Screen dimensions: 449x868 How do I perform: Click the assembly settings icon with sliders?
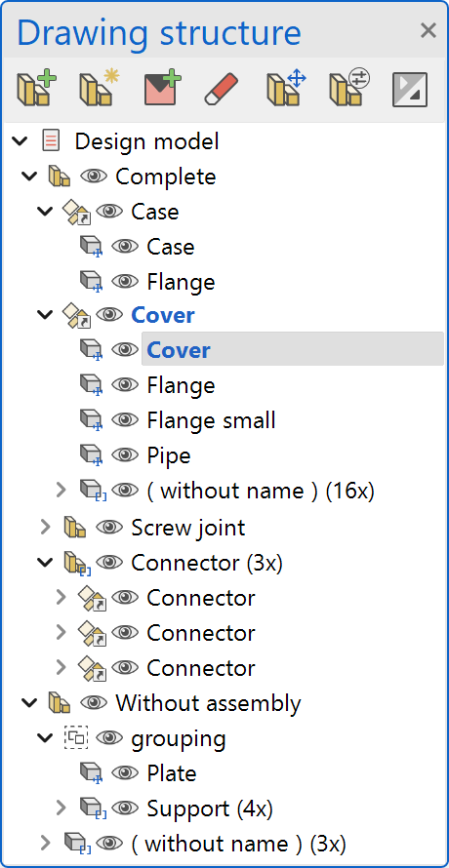click(349, 88)
